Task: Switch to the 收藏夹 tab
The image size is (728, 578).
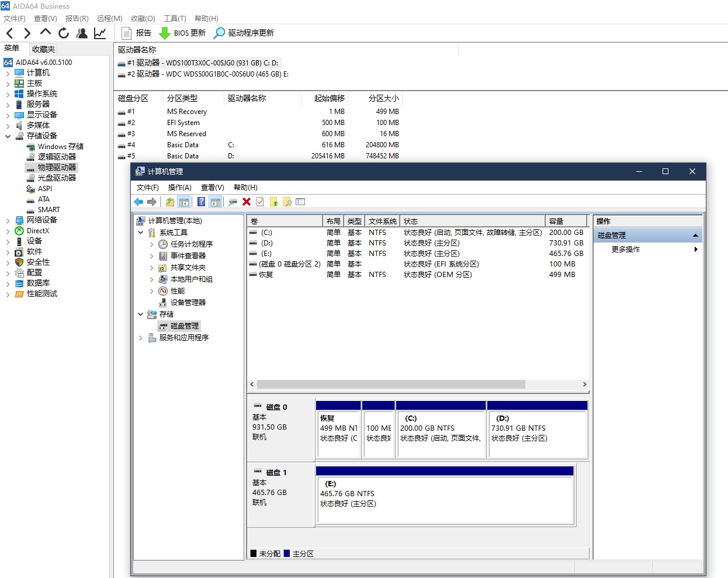Action: pos(43,49)
